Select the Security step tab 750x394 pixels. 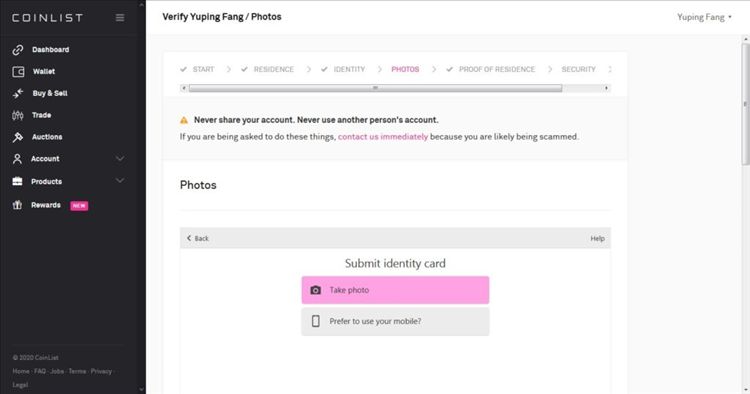click(578, 69)
